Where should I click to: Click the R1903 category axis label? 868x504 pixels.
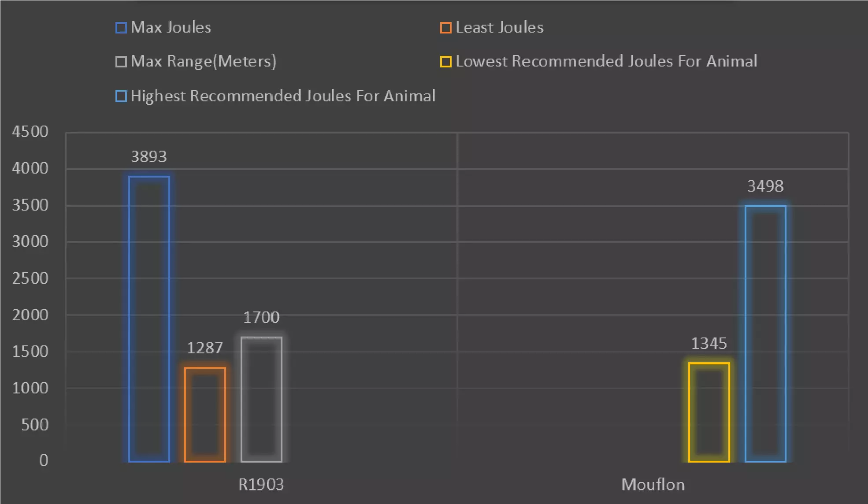coord(261,485)
